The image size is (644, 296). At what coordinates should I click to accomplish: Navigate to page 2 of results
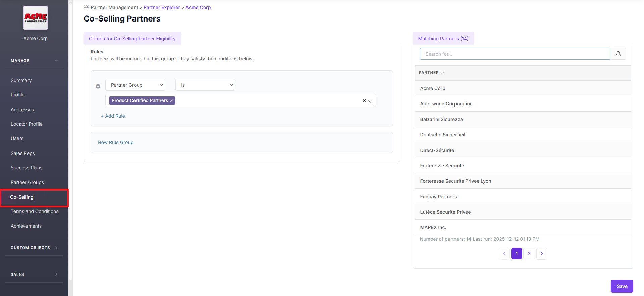coord(529,254)
